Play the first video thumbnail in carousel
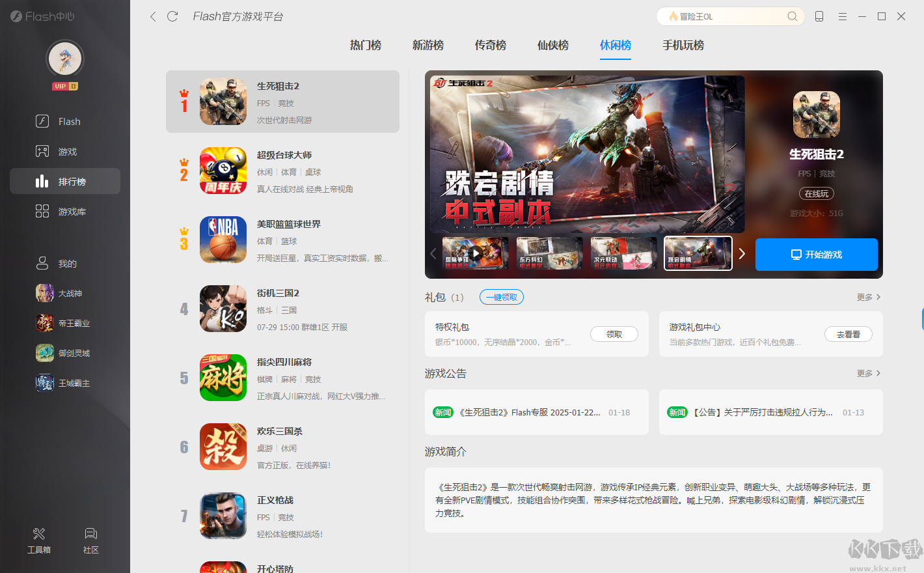Screen dimensions: 924x573 (x=476, y=253)
